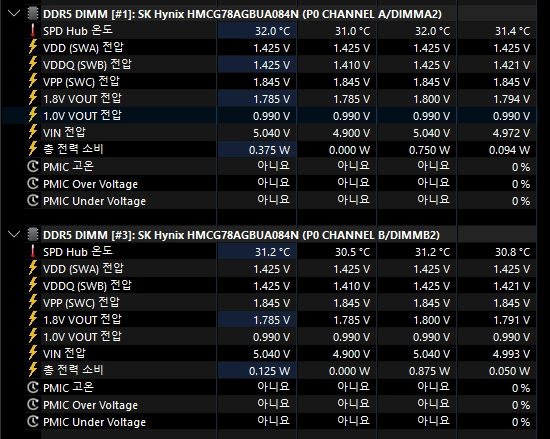Select the VPP (SWC) 전압 label of DIMM #3
The width and height of the screenshot is (550, 439).
tap(81, 303)
